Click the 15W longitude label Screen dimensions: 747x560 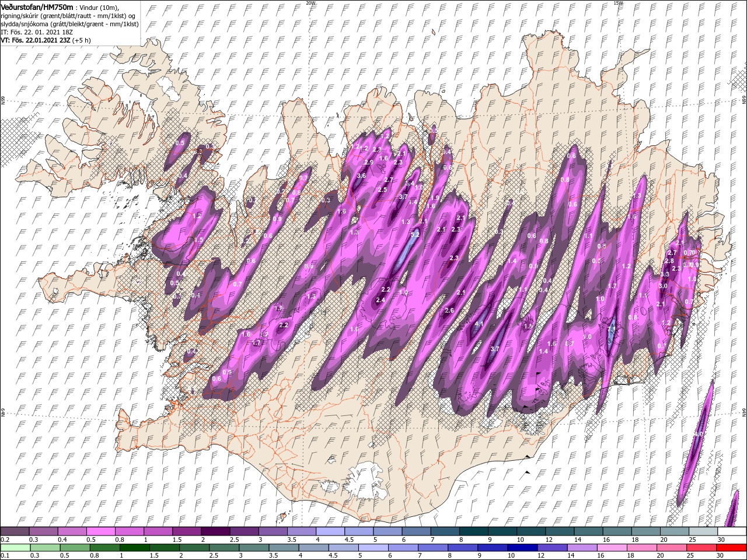pos(617,3)
